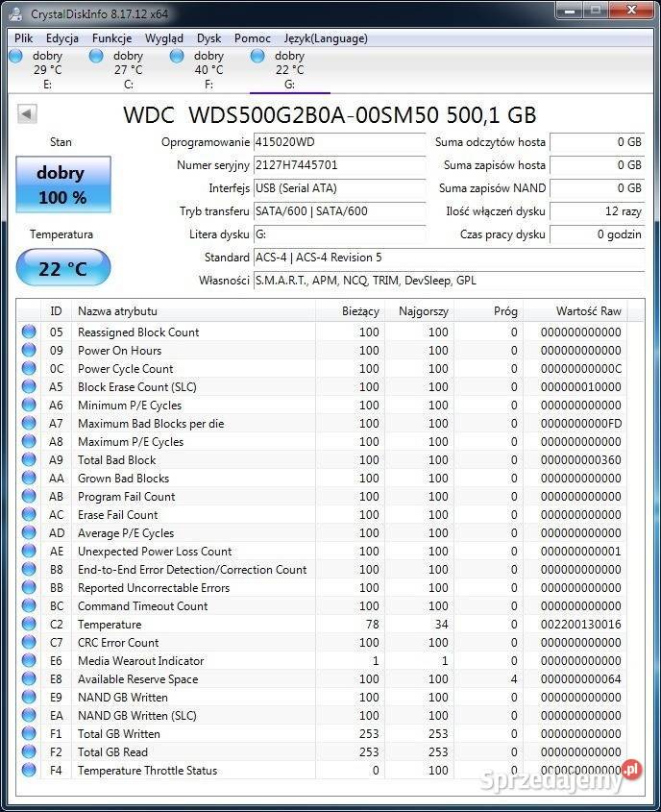The image size is (661, 812).
Task: Select drive C: status orb icon
Action: click(x=96, y=56)
